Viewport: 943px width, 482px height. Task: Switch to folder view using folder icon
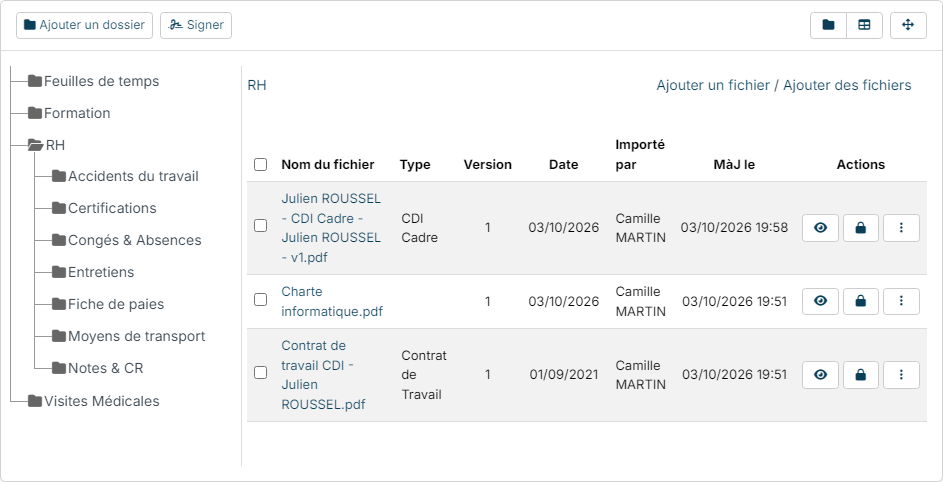(x=828, y=25)
